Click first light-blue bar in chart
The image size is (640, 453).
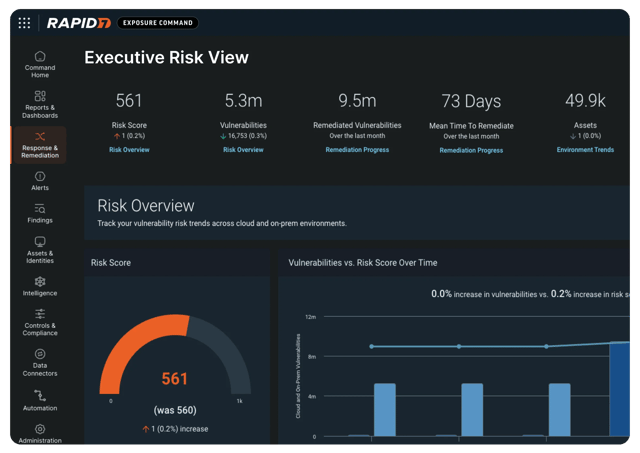coord(384,410)
